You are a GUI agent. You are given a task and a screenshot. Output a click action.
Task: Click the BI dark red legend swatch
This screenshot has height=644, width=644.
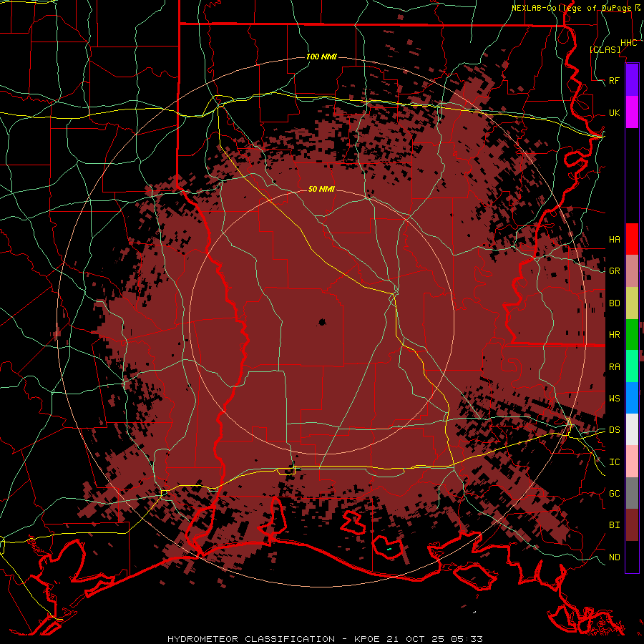pos(632,525)
